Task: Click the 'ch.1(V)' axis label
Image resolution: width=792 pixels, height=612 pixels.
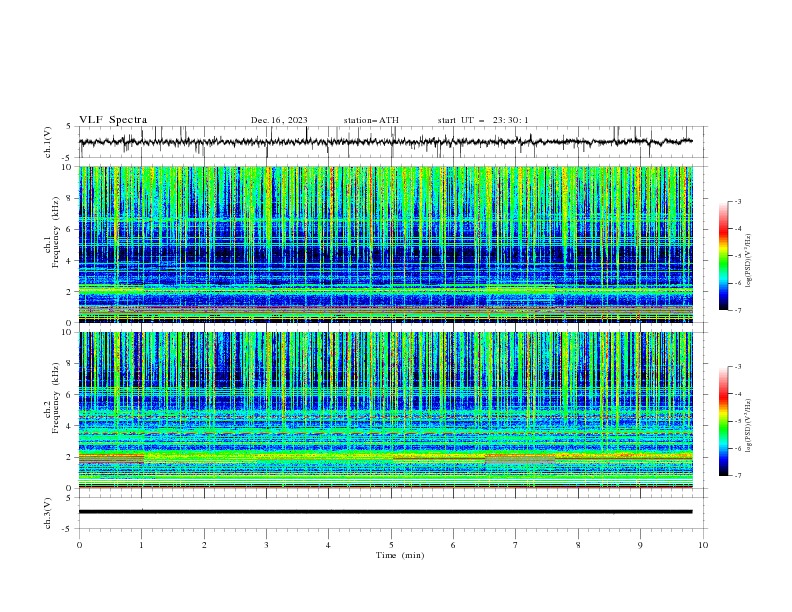Action: tap(48, 142)
